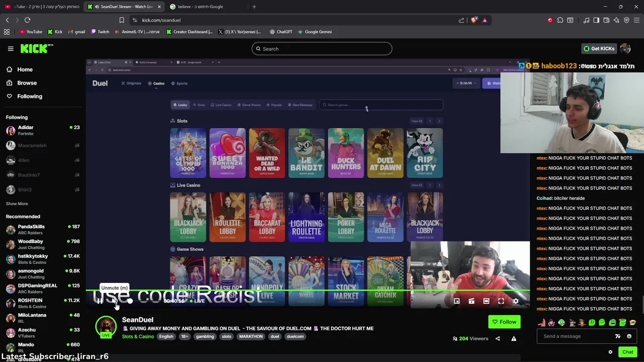Toggle the browser sidebar panel
This screenshot has height=362, width=644.
point(596,20)
